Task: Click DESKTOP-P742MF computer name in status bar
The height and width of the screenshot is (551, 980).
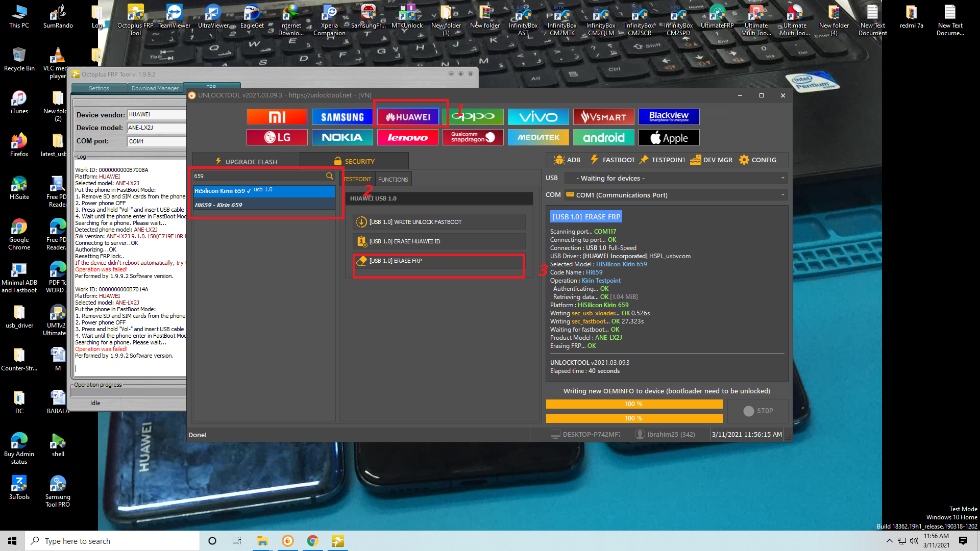Action: [585, 435]
